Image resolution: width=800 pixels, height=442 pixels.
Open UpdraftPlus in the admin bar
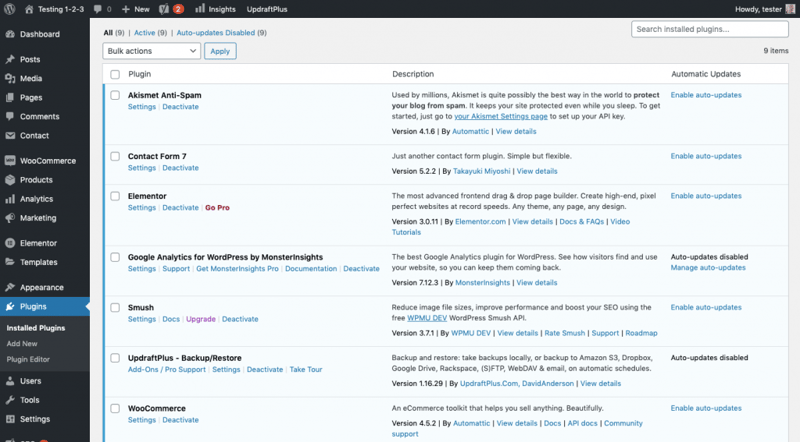coord(267,9)
